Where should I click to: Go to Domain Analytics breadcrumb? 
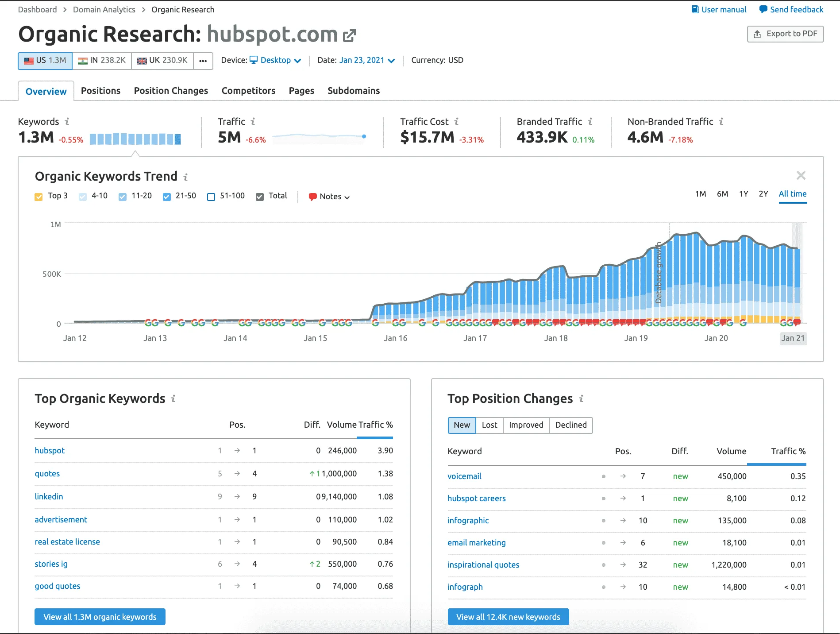(104, 10)
